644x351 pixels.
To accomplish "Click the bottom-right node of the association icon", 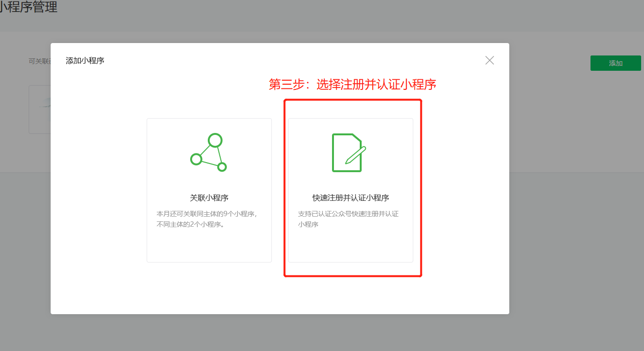I will (x=222, y=167).
